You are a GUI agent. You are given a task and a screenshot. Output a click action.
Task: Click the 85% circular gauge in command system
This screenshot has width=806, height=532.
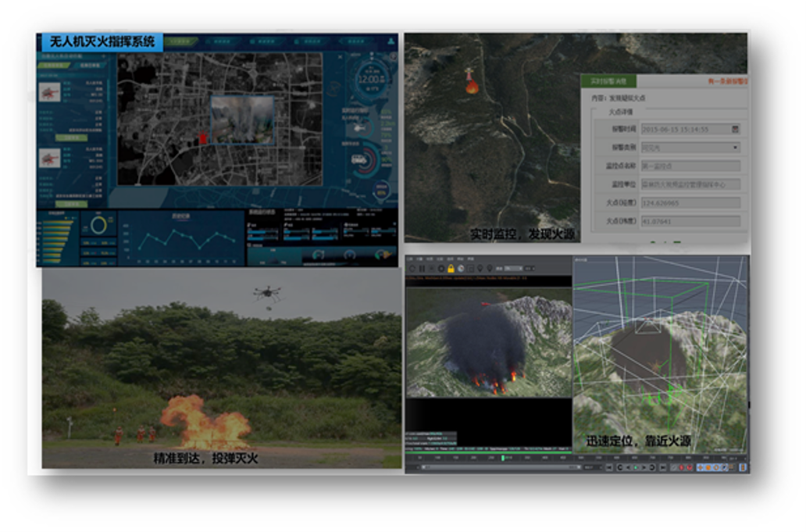tap(381, 190)
